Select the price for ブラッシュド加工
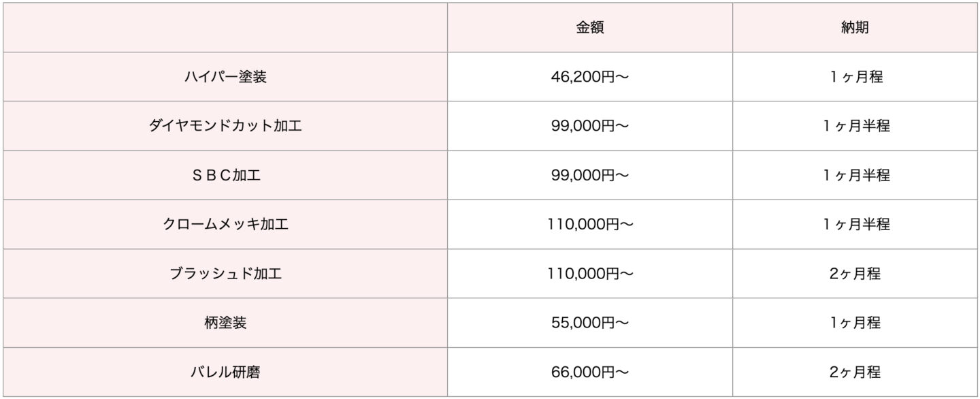 point(589,274)
